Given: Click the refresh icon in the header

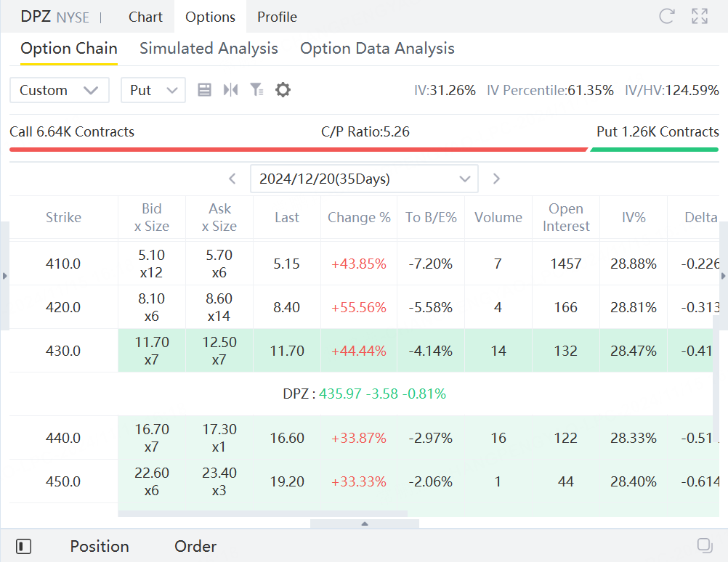Looking at the screenshot, I should (x=666, y=17).
